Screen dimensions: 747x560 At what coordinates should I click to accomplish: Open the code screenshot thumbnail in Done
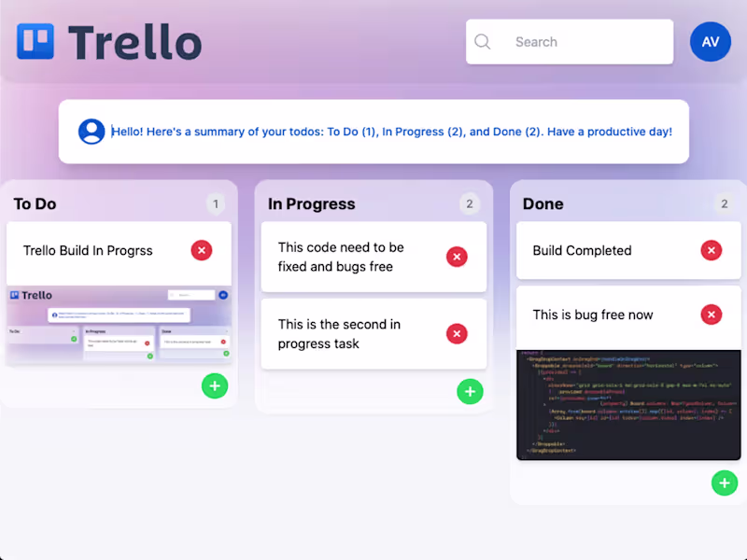[x=628, y=405]
